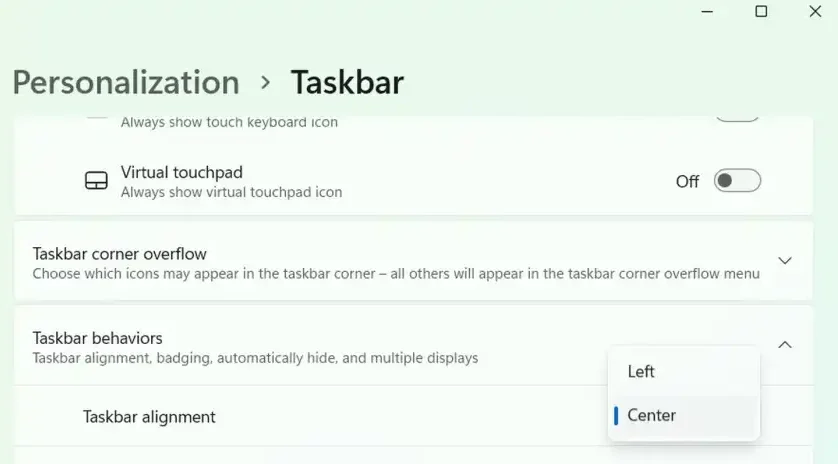This screenshot has height=464, width=838.
Task: Turn on the Virtual touchpad switch
Action: 737,181
